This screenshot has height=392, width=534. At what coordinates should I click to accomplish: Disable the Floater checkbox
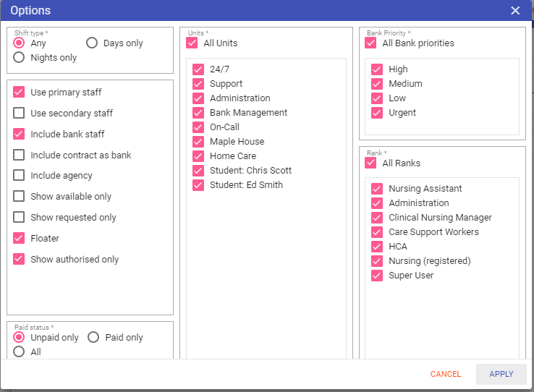click(19, 239)
